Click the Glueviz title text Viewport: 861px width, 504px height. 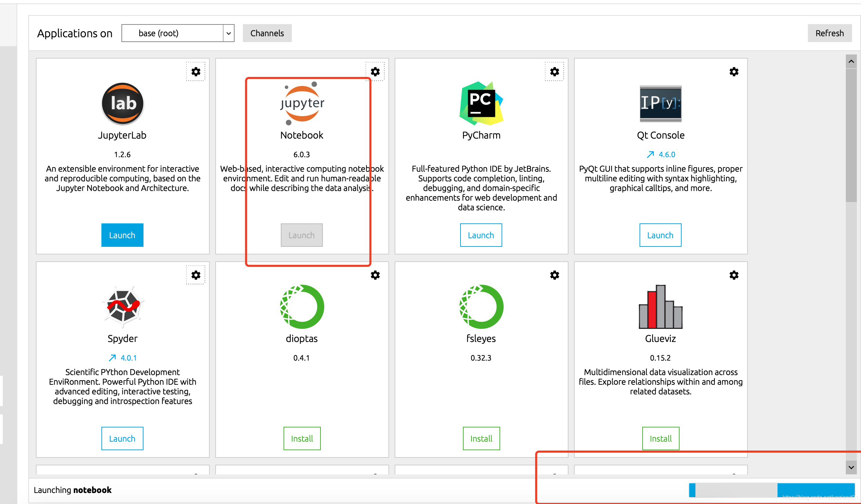point(660,339)
